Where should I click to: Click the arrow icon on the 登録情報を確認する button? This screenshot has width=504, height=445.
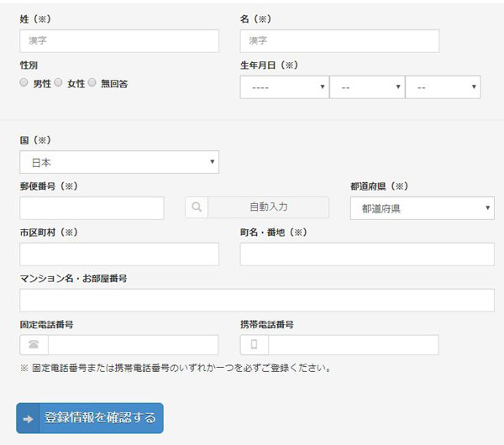point(28,419)
